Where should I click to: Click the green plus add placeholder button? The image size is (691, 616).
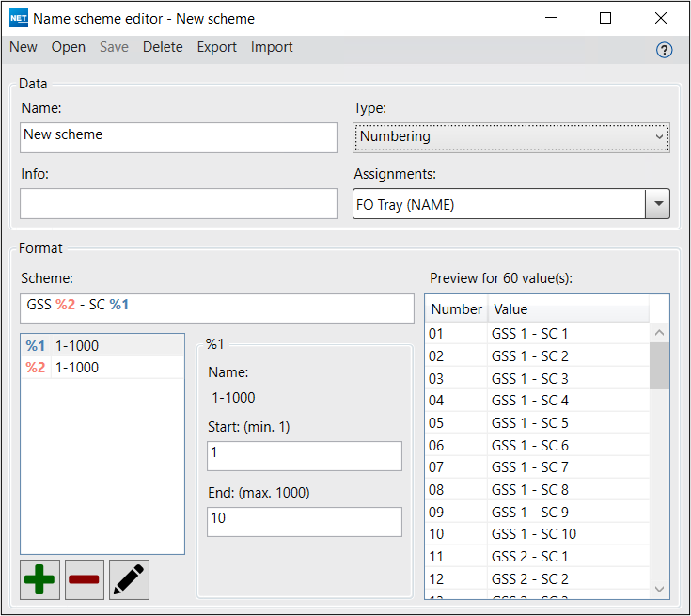39,579
